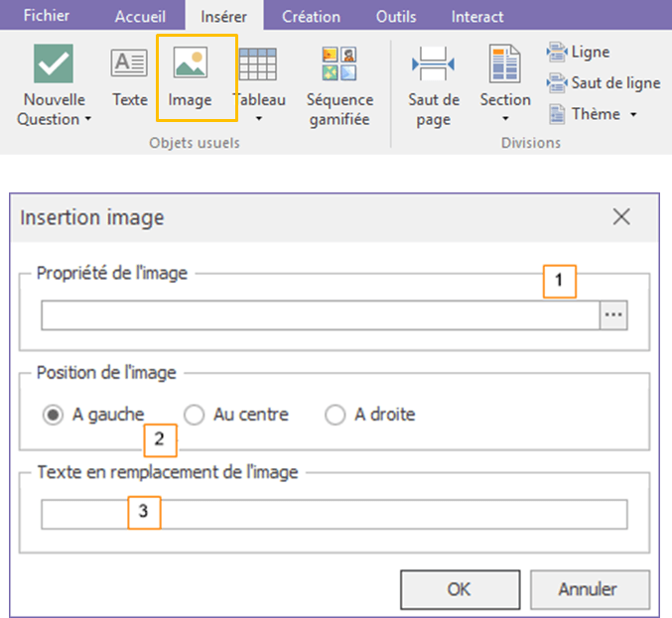Click Annuler to cancel
This screenshot has width=672, height=618.
click(x=590, y=589)
